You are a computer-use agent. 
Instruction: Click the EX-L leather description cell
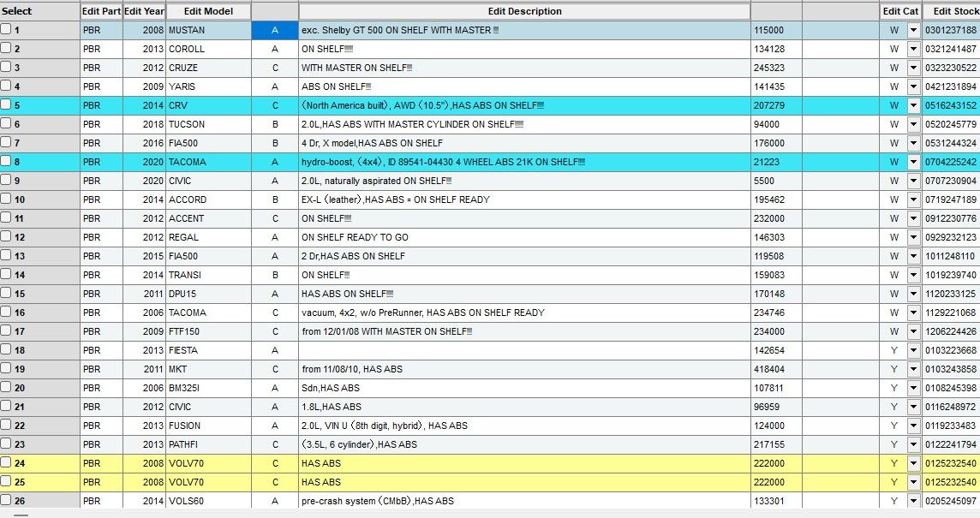(524, 199)
